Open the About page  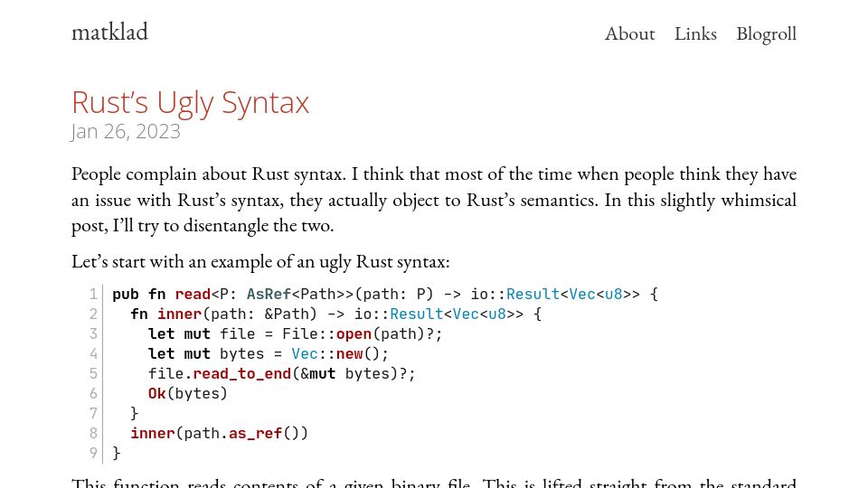pyautogui.click(x=629, y=33)
